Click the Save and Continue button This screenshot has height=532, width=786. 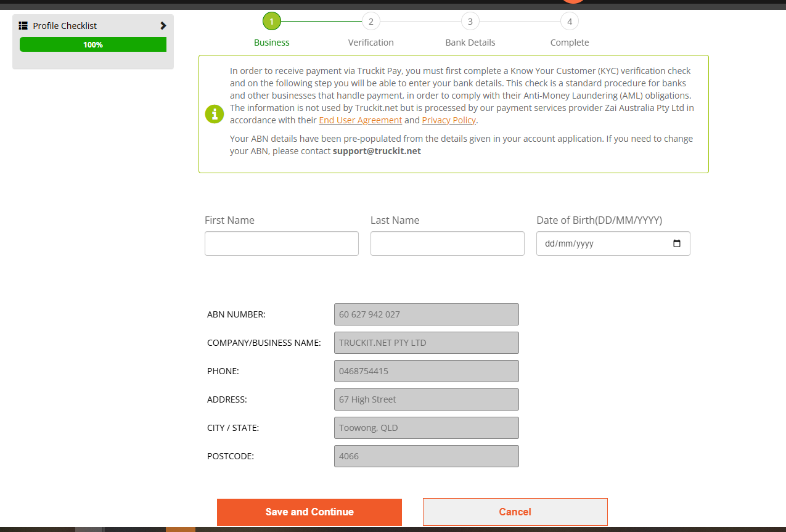click(x=309, y=512)
